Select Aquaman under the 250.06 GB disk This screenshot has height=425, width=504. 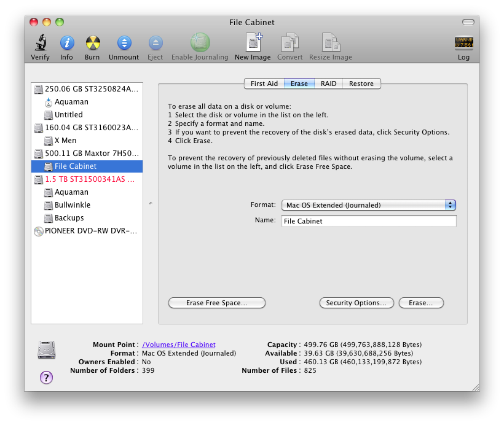coord(87,102)
